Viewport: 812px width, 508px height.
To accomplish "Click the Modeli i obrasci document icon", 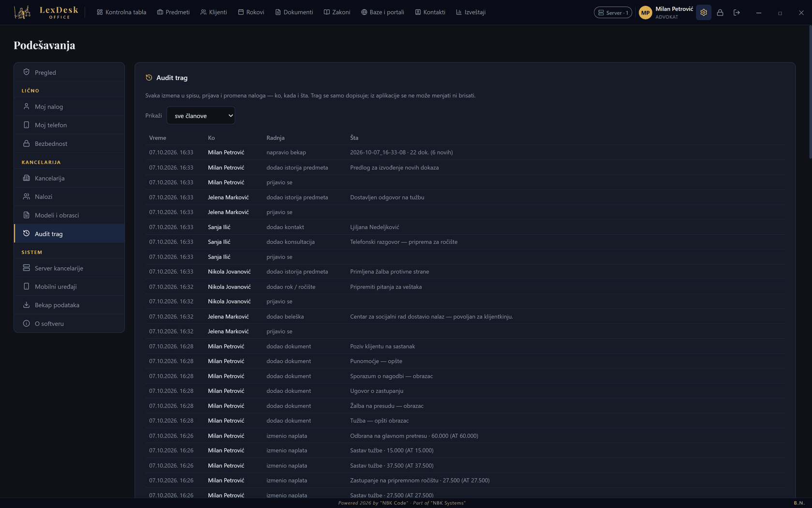I will [x=27, y=215].
